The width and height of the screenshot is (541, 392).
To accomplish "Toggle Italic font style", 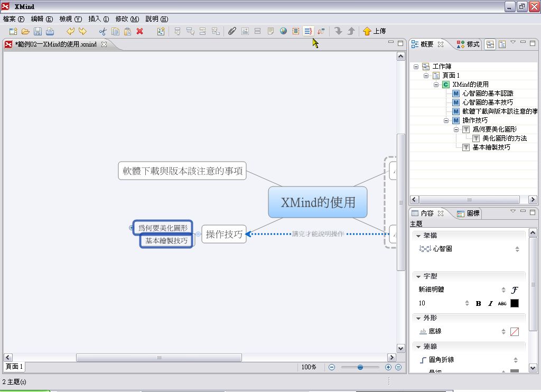I will tap(490, 303).
